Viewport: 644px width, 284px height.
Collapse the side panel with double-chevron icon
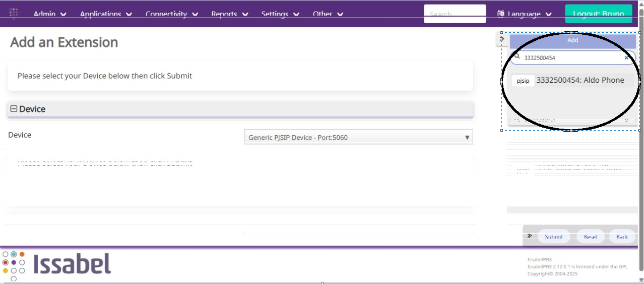coord(502,39)
